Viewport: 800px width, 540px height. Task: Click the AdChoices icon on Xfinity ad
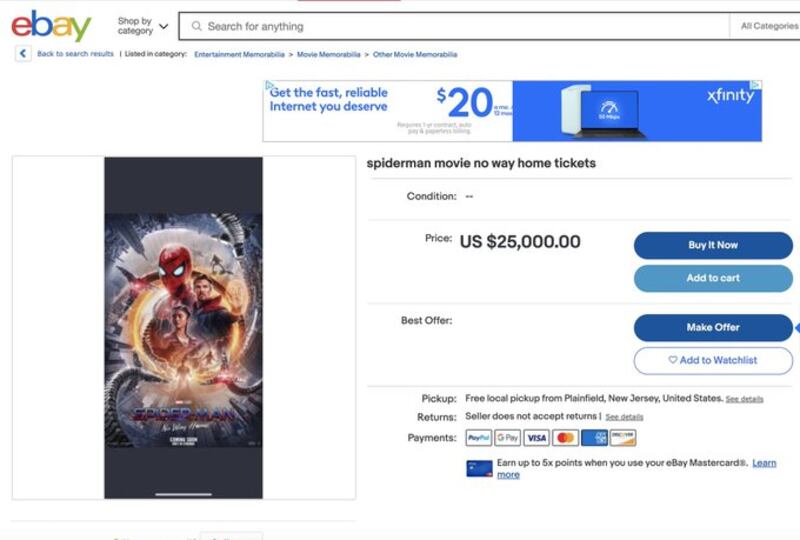pyautogui.click(x=756, y=85)
